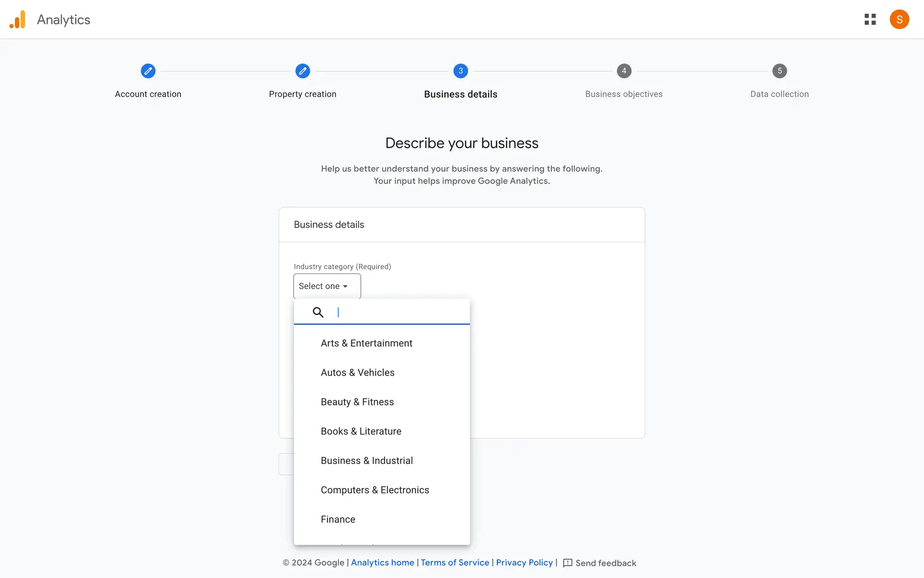
Task: Click the step 5 Data collection circle
Action: 780,71
